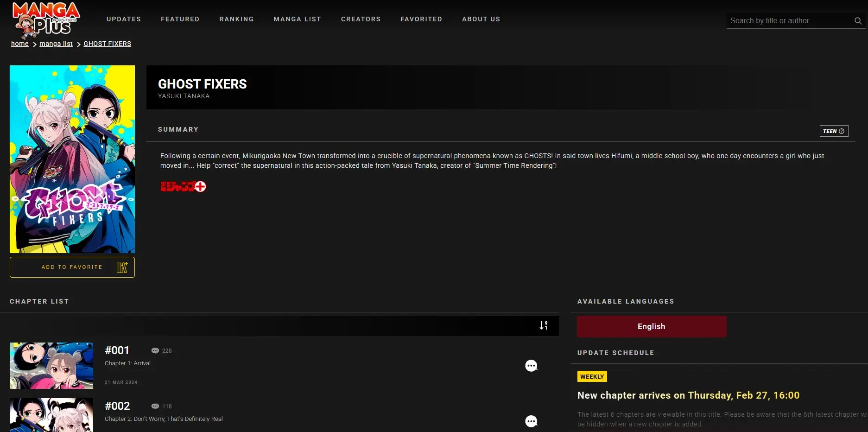Open the Featured menu
Viewport: 868px width, 432px height.
pyautogui.click(x=180, y=19)
